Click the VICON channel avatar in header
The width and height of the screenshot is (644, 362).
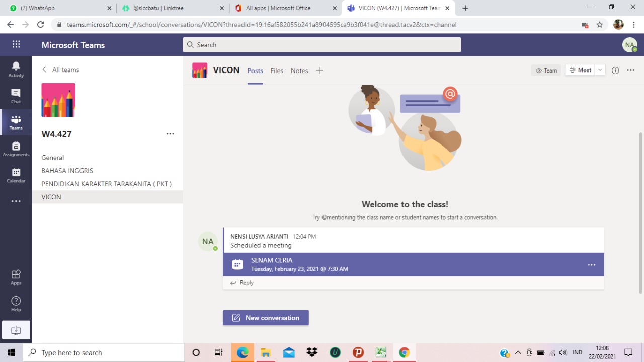pyautogui.click(x=200, y=70)
